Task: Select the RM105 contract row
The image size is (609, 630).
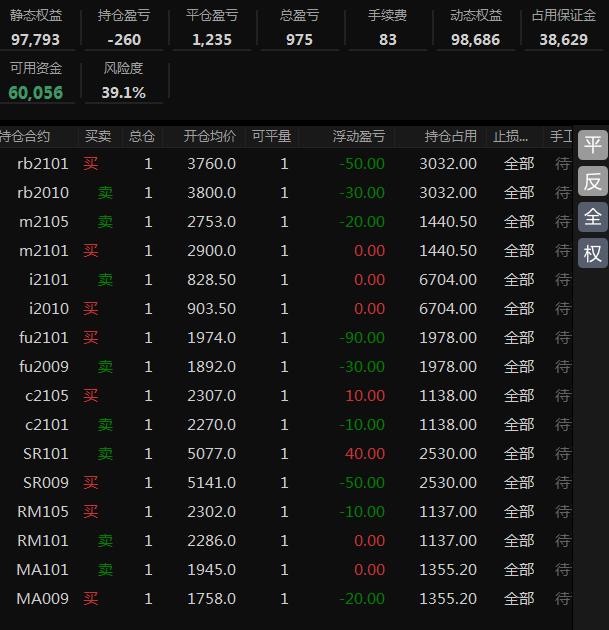Action: [x=286, y=511]
